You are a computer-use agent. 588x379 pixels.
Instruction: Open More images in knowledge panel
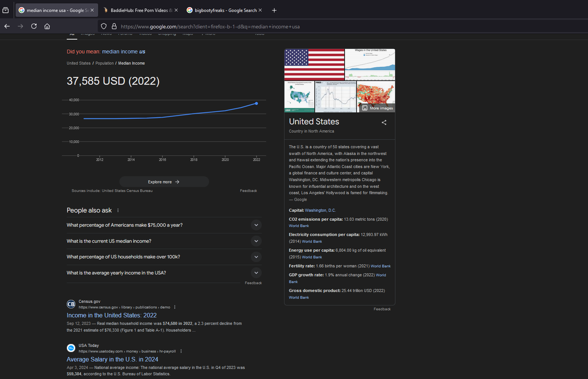377,108
